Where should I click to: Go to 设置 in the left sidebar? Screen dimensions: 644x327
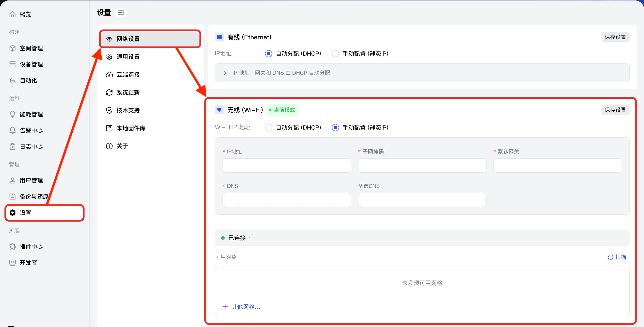(x=44, y=213)
